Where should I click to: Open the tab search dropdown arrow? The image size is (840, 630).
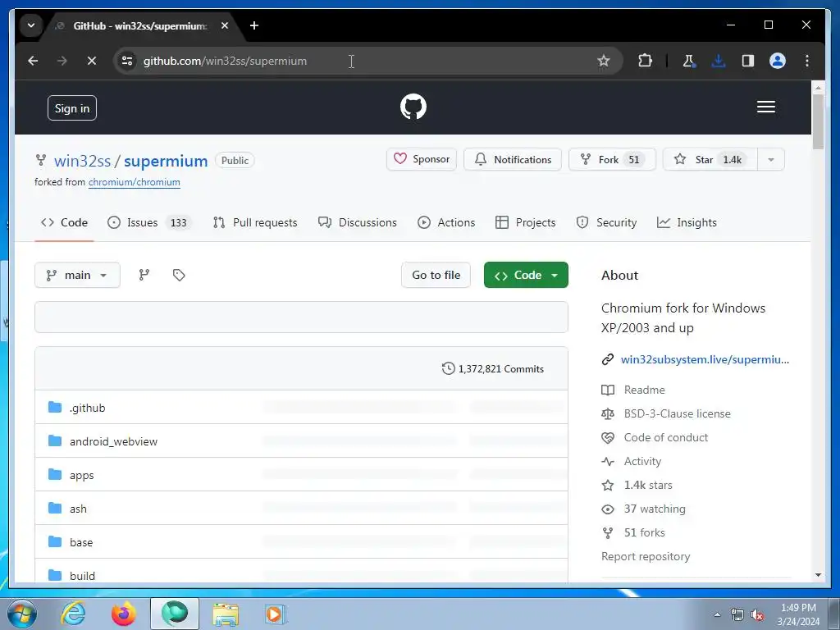tap(31, 25)
